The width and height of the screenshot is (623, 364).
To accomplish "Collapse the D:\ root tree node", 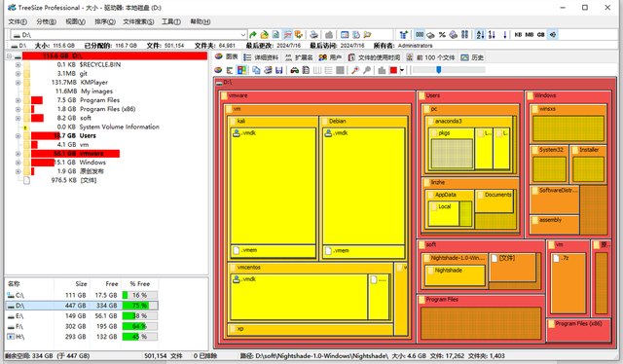I will (9, 55).
